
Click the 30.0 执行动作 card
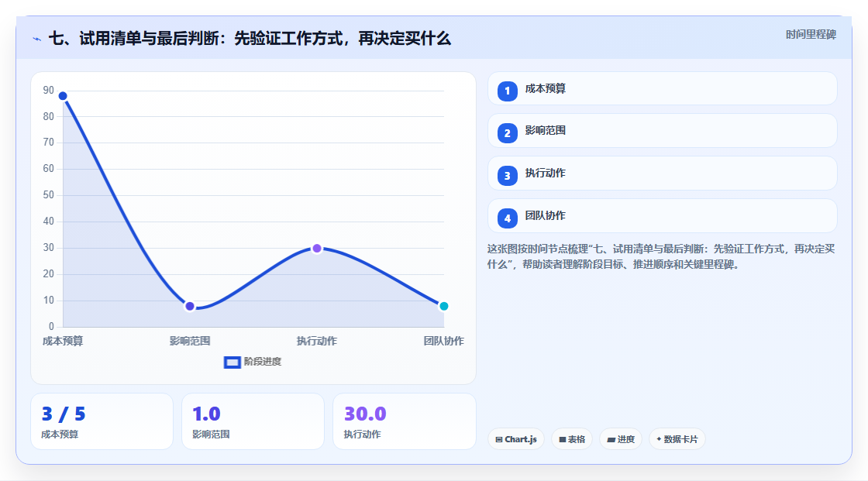coord(404,421)
